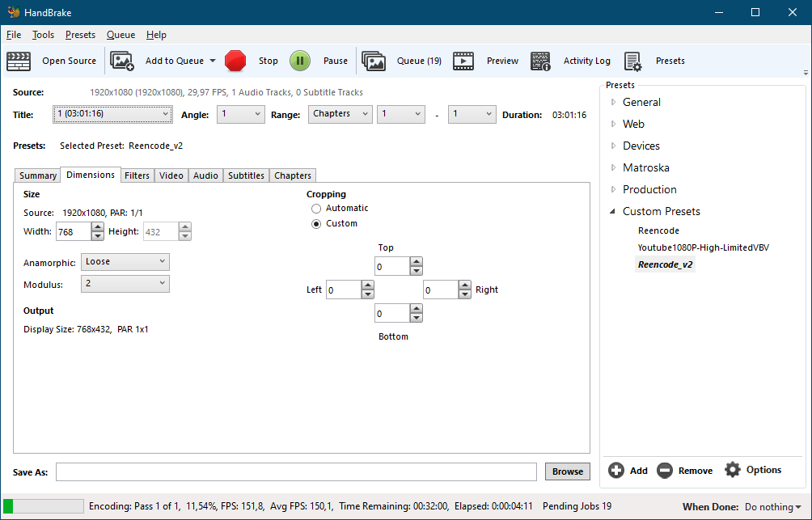Switch to the Video tab
This screenshot has height=520, width=812.
pos(171,175)
